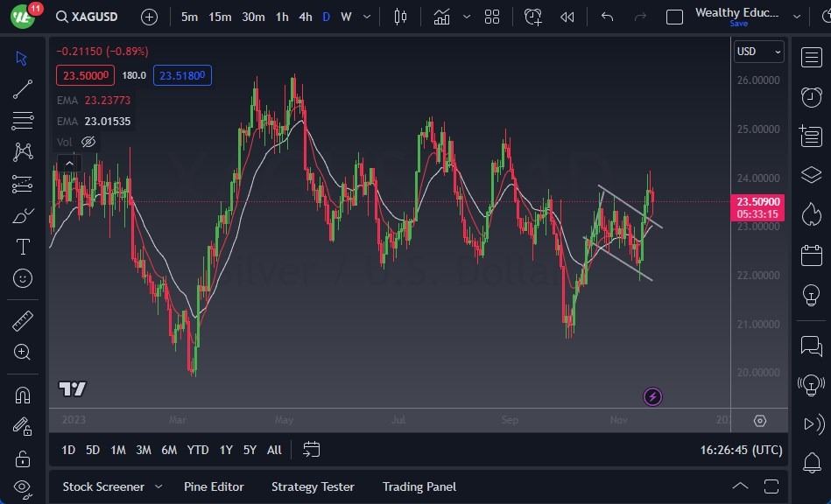
Task: Click the red sell price 23.5000 box
Action: coord(86,76)
